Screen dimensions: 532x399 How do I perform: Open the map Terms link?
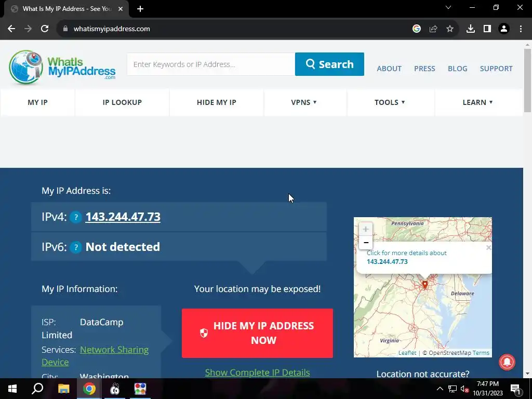coord(481,353)
